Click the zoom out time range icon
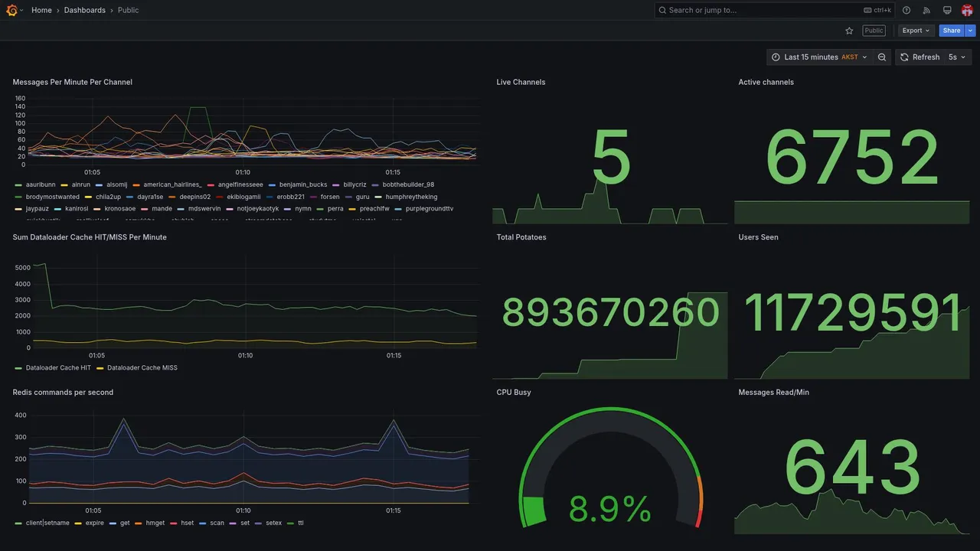The height and width of the screenshot is (551, 980). (882, 57)
